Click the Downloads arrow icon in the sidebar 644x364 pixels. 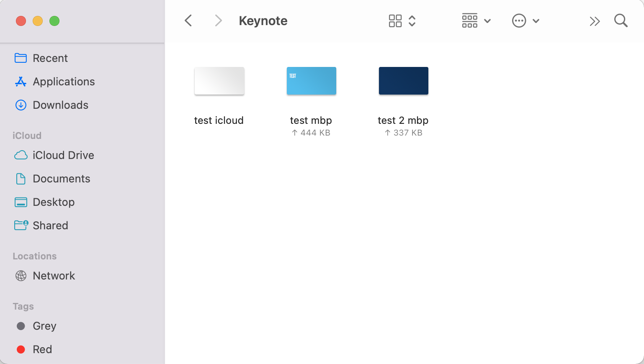click(x=21, y=105)
